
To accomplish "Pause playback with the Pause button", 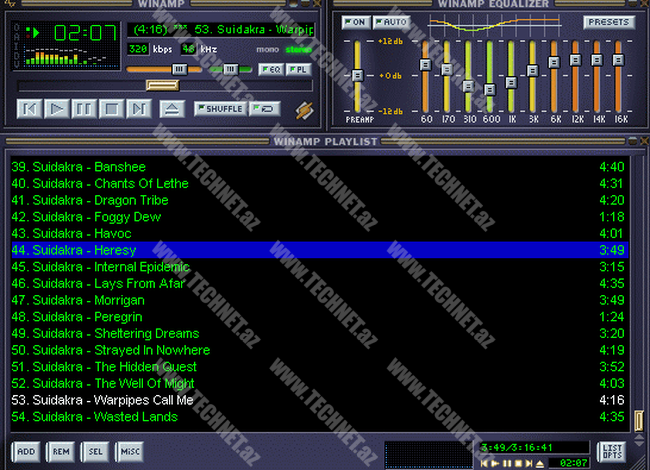I will 85,108.
